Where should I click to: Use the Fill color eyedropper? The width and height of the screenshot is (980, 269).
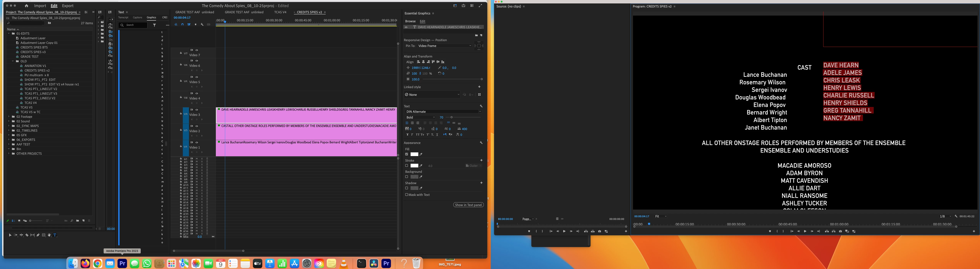(421, 154)
